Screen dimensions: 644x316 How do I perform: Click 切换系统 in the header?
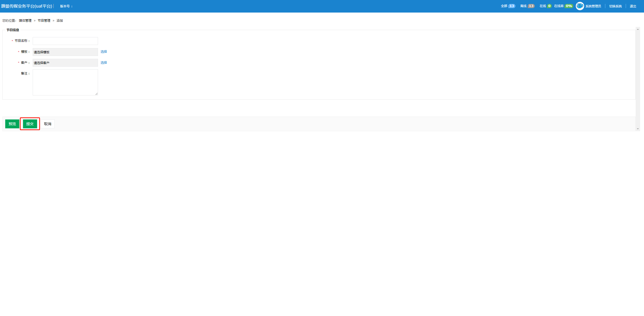(x=616, y=6)
